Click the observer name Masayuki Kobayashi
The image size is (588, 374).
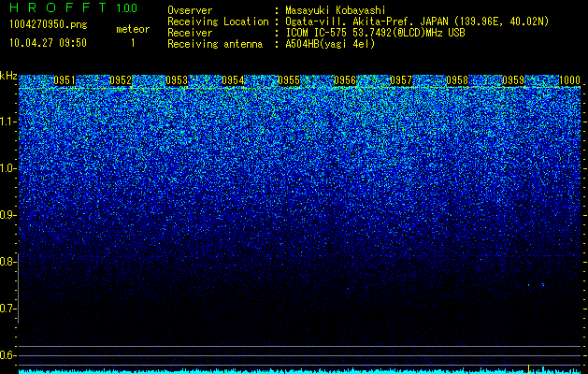point(336,10)
